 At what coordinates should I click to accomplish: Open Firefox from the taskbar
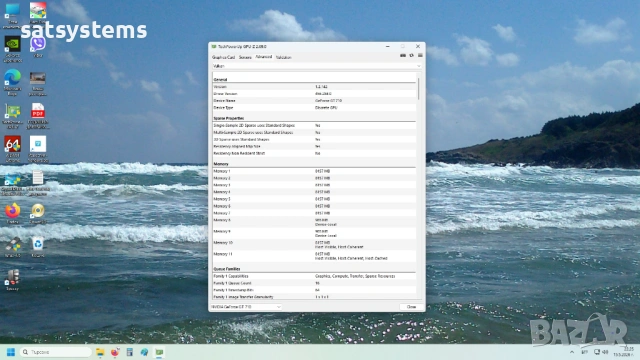click(115, 352)
